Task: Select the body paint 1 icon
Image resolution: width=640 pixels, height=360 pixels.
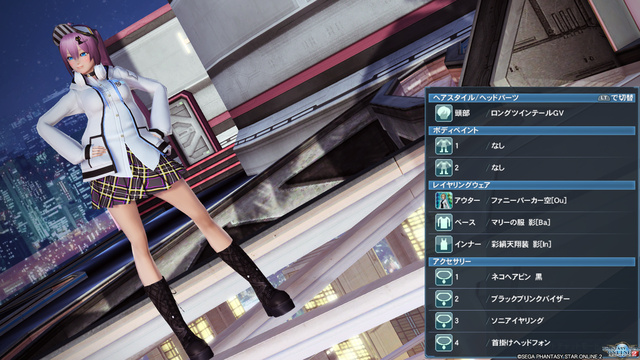Action: pos(443,146)
